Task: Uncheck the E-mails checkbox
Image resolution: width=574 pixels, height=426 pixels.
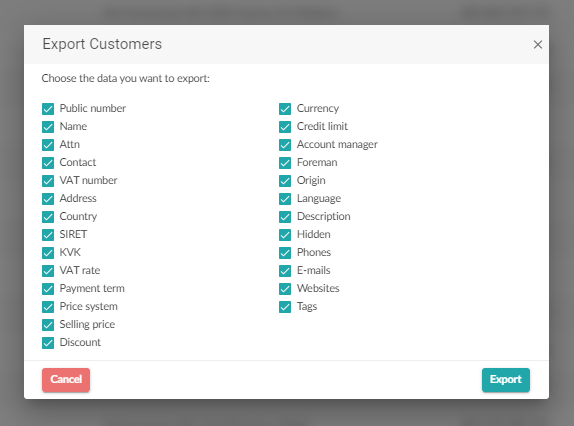Action: (285, 270)
